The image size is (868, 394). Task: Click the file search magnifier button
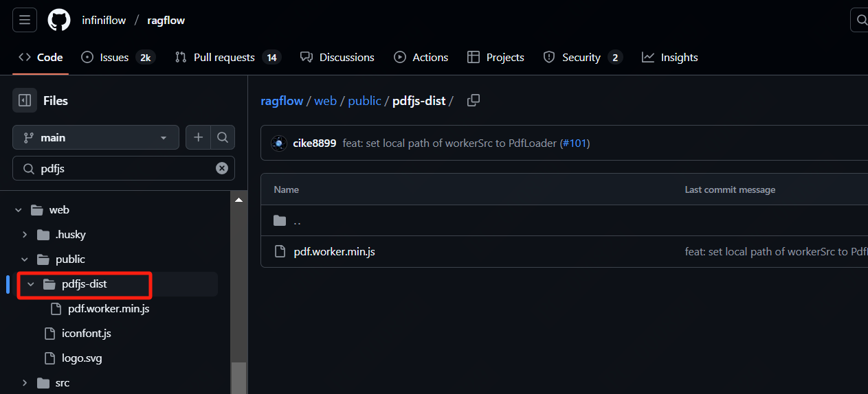[x=223, y=137]
